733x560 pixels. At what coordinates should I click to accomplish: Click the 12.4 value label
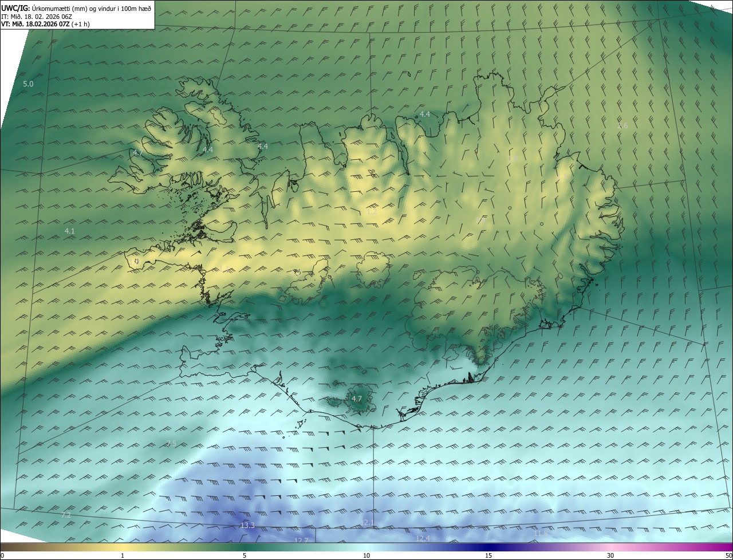point(423,538)
